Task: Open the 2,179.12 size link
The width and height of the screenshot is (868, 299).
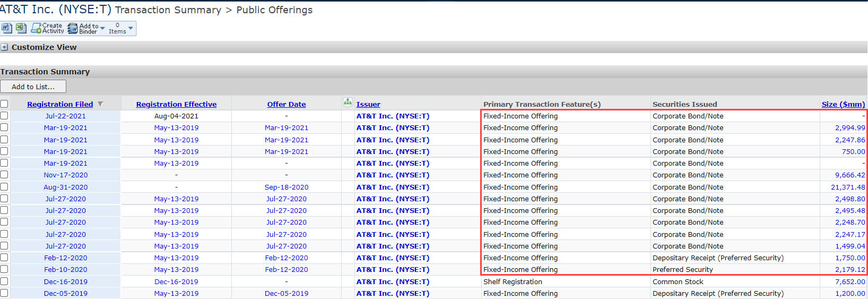Action: [x=850, y=269]
